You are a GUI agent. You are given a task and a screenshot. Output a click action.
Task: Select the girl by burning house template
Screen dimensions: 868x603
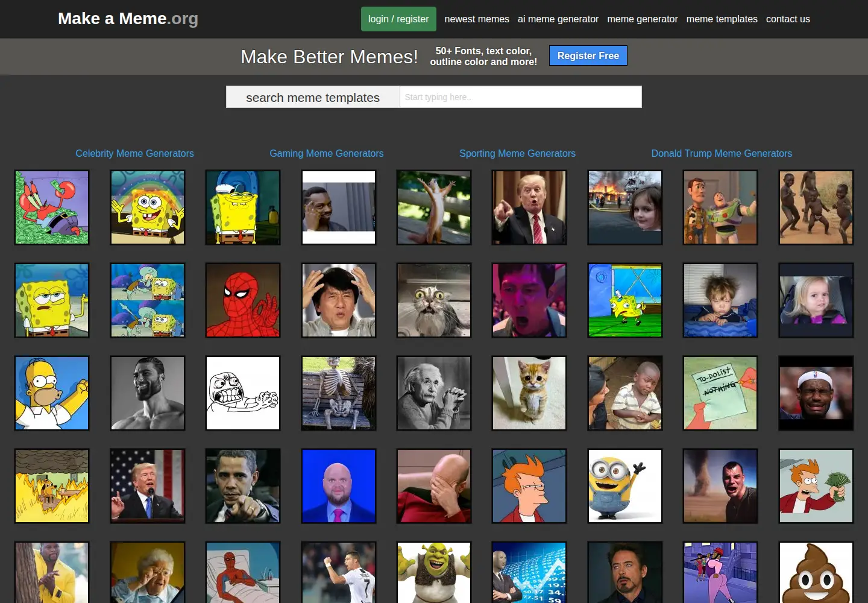(625, 207)
